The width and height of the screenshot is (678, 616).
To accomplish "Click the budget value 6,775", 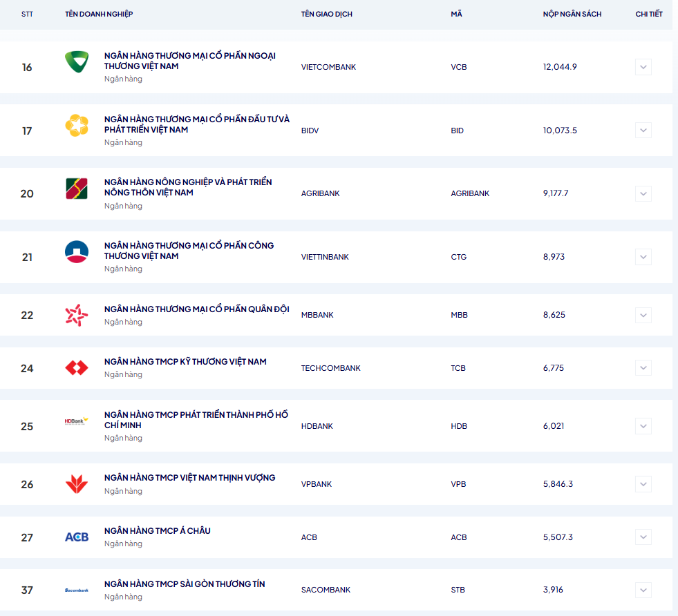I will (x=554, y=368).
